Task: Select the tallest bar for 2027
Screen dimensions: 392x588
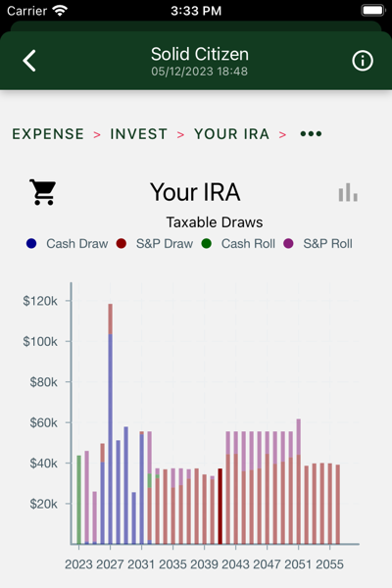Action: 111,423
